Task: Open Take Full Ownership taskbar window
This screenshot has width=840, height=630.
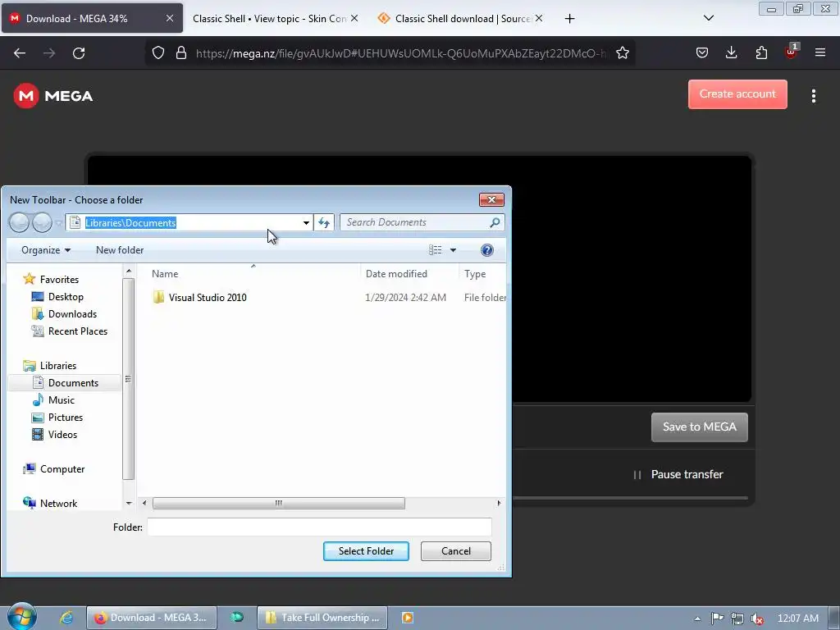Action: pyautogui.click(x=322, y=618)
